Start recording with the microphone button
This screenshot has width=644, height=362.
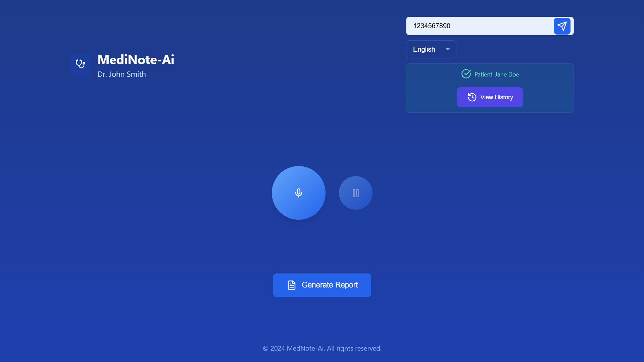[x=298, y=193]
